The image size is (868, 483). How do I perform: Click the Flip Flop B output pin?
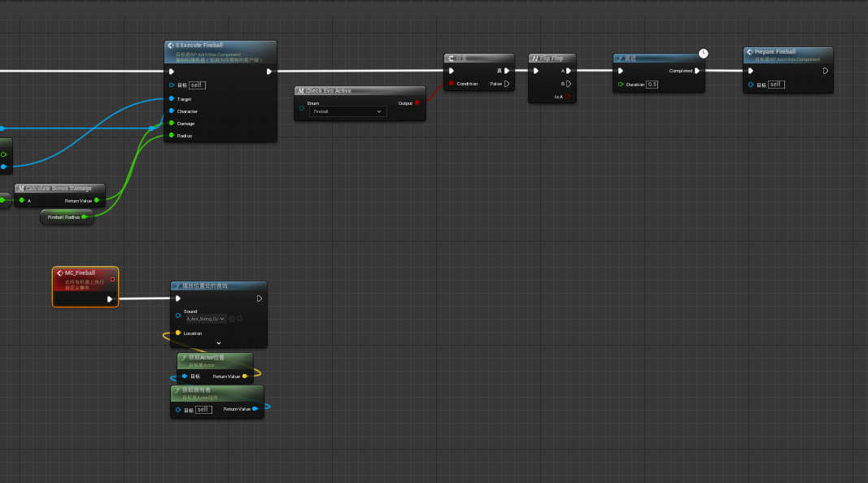click(569, 84)
